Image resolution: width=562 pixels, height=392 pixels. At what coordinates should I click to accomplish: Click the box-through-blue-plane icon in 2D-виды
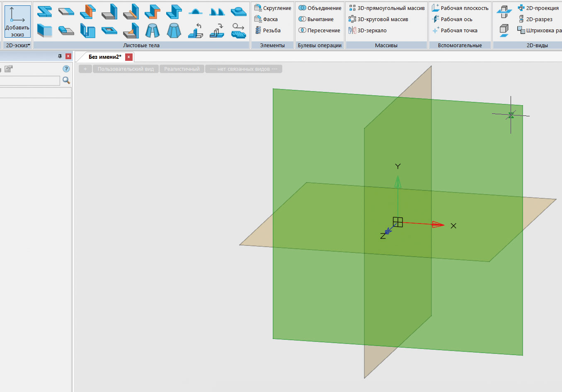coord(504,12)
